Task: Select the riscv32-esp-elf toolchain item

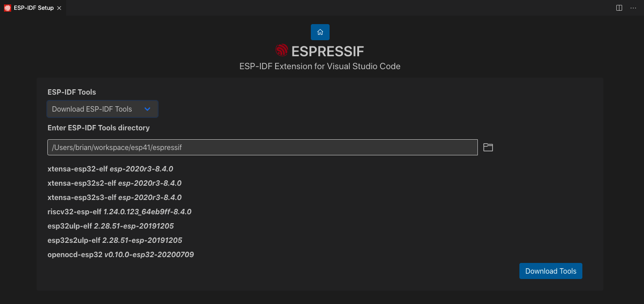Action: click(x=119, y=212)
